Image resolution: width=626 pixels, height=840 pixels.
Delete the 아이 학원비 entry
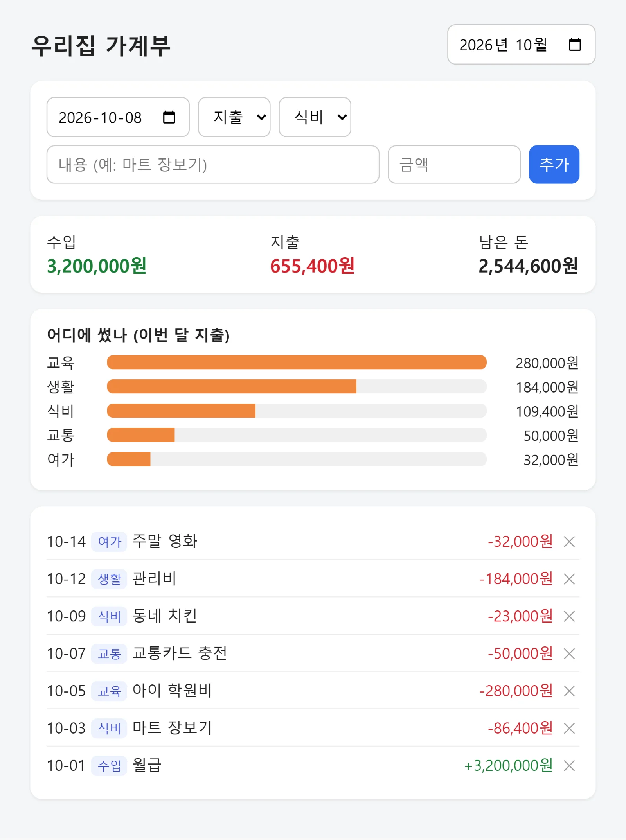pyautogui.click(x=569, y=691)
